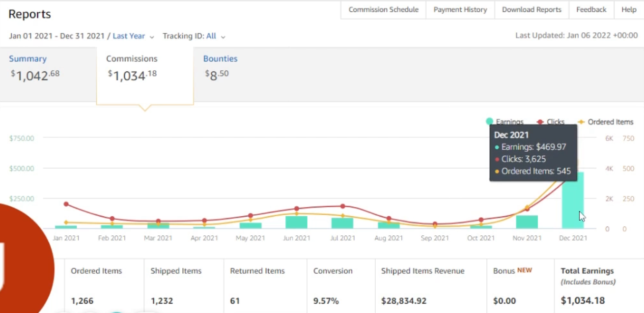
Task: Select the Jan 2021 yellow Ordered Items point
Action: [x=66, y=222]
